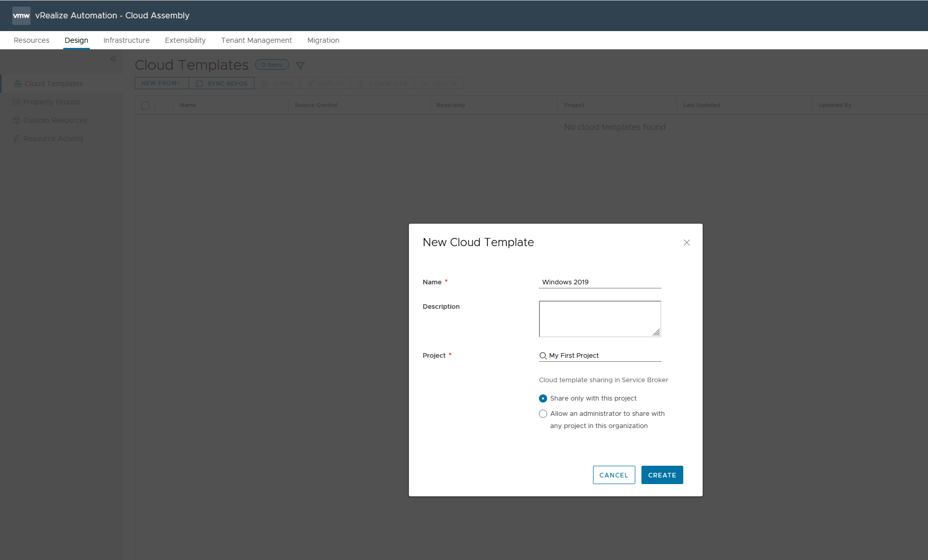This screenshot has width=928, height=560.
Task: Click the Name input field with Windows 2019
Action: tap(600, 282)
